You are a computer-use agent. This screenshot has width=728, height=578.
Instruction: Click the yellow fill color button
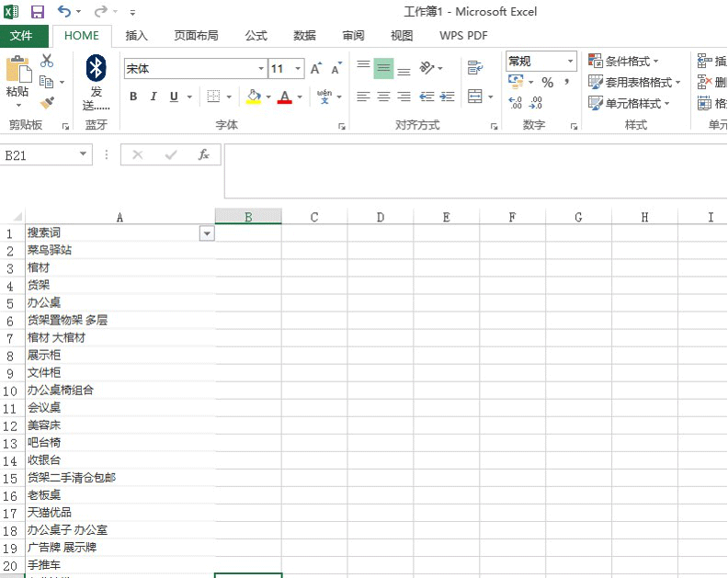click(x=253, y=96)
